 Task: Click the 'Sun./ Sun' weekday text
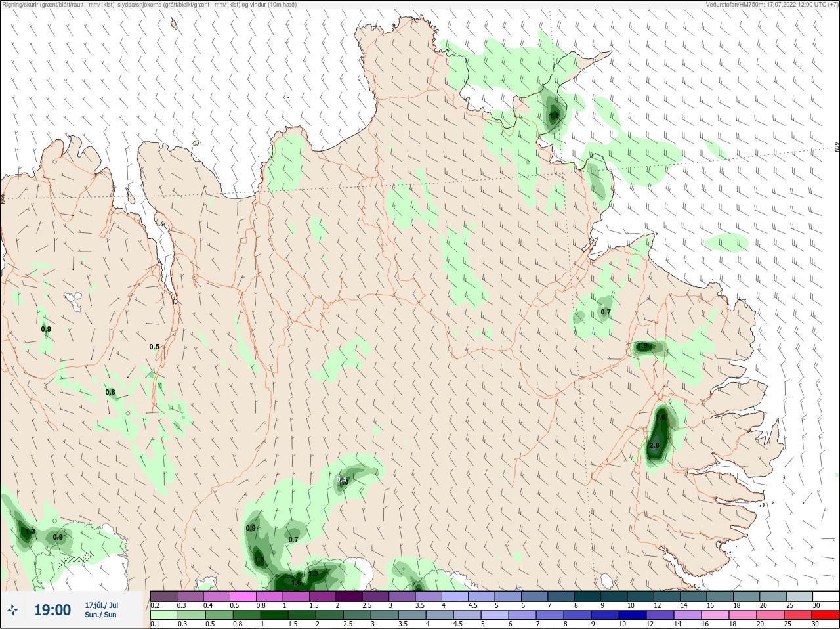101,615
